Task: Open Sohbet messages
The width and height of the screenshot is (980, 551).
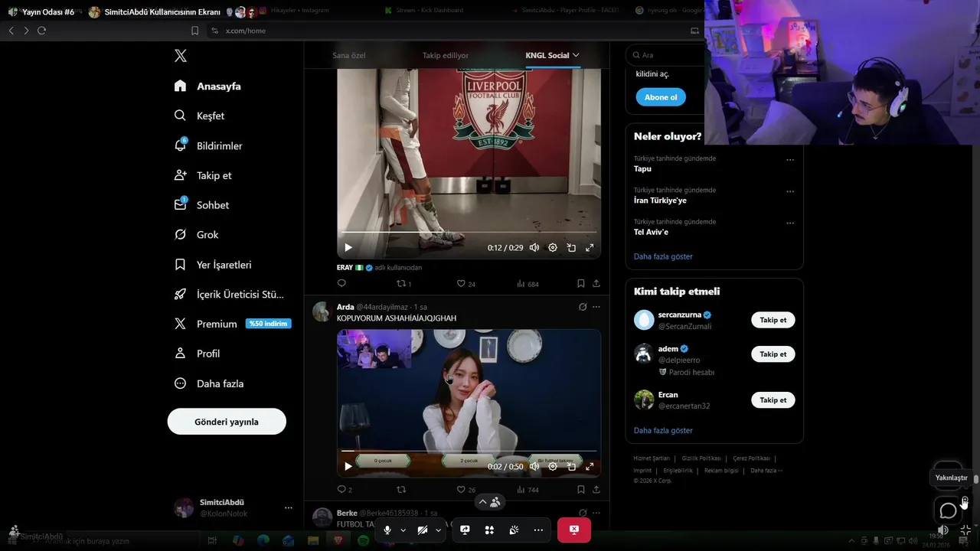Action: click(201, 205)
